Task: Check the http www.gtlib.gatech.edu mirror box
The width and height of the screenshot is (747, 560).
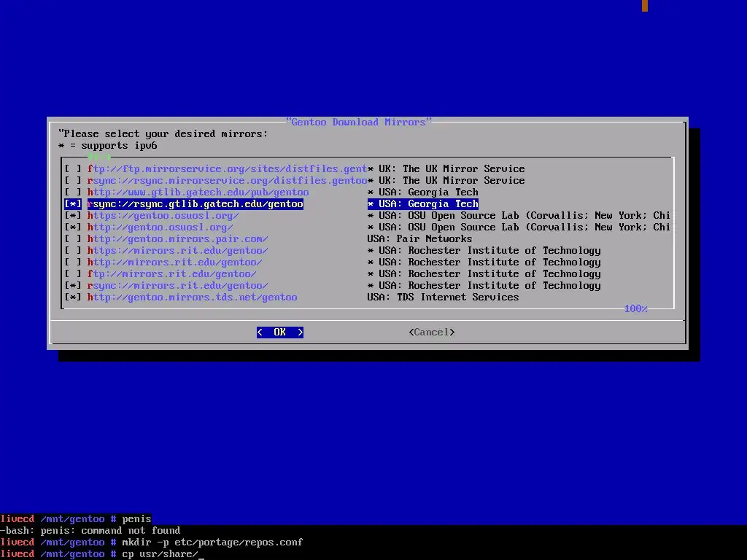Action: coord(73,192)
